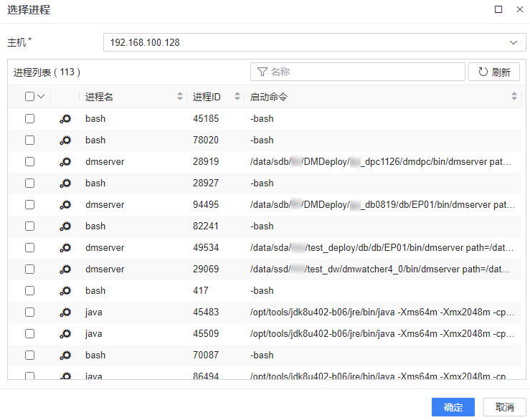Click process name bash for ID 28927
Image resolution: width=530 pixels, height=420 pixels.
(95, 183)
